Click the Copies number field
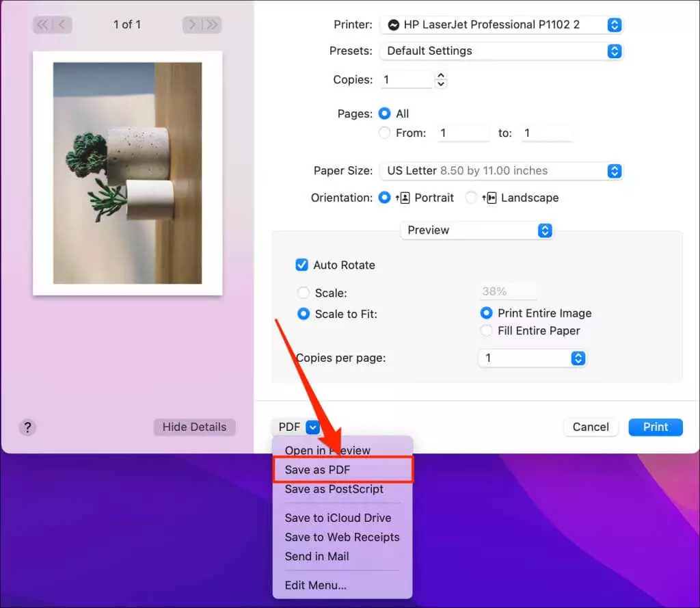Image resolution: width=700 pixels, height=608 pixels. [406, 80]
